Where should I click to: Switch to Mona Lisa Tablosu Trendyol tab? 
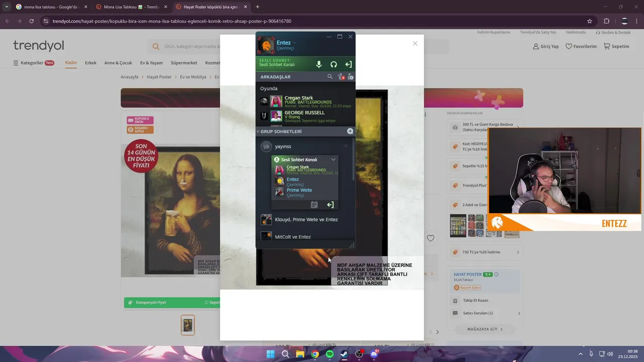coord(131,7)
